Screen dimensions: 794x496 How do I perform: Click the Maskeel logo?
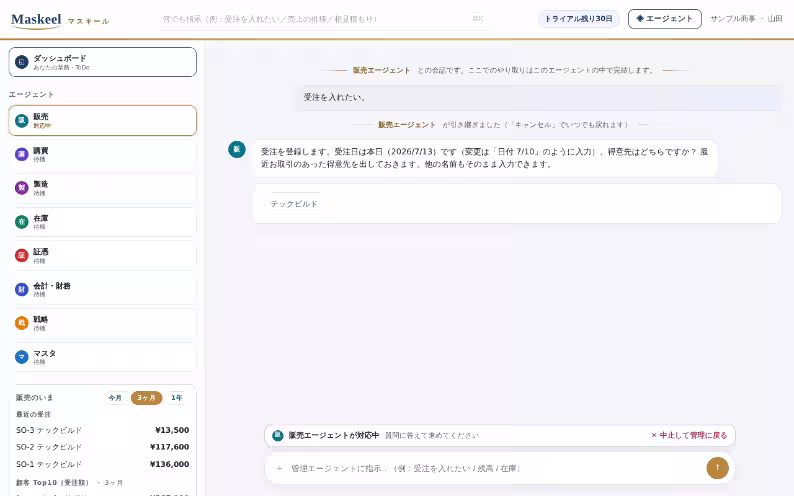point(36,20)
